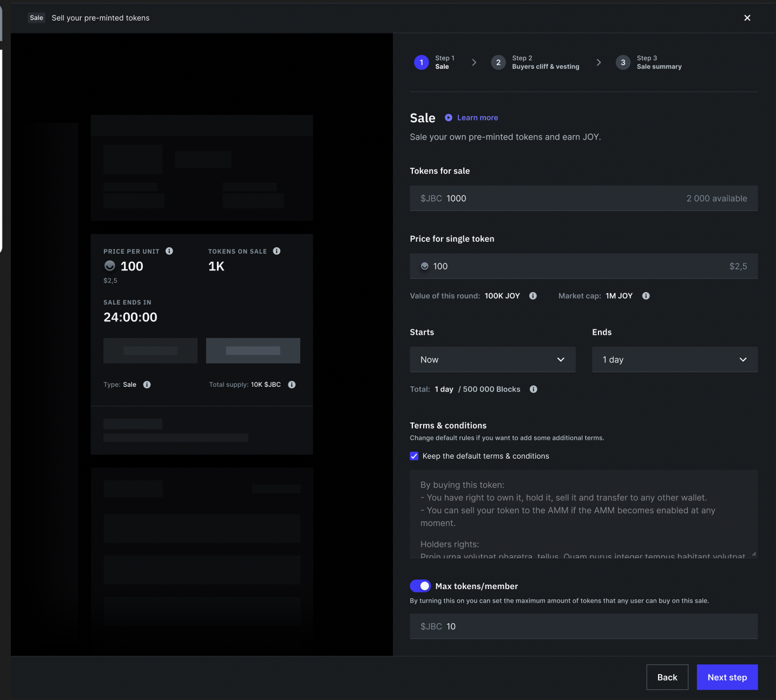Open the Learn more link
This screenshot has height=700, width=776.
click(x=478, y=117)
